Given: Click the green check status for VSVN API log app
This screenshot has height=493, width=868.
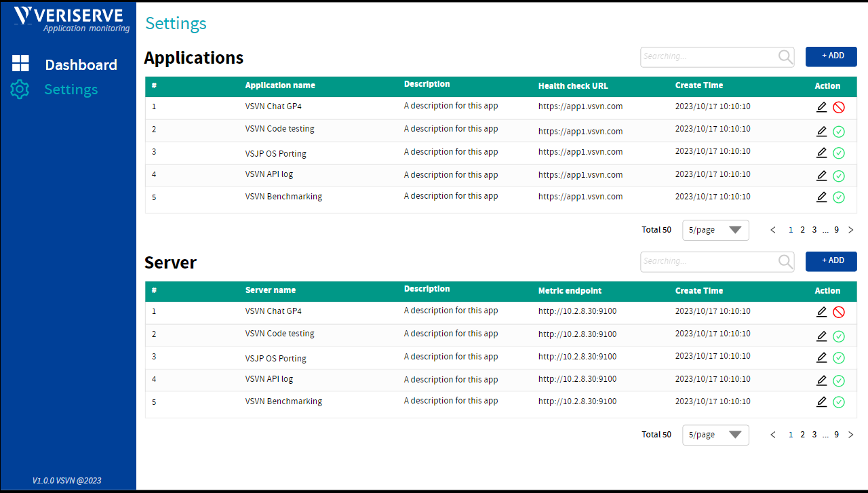Looking at the screenshot, I should (x=839, y=176).
